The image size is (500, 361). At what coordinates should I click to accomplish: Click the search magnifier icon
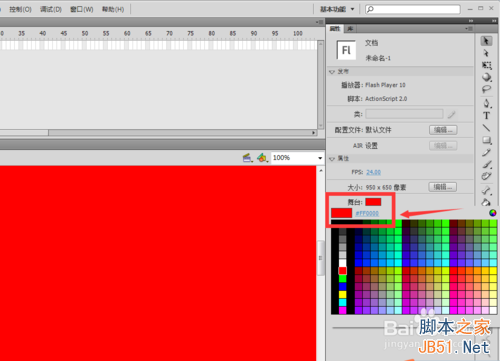point(370,9)
